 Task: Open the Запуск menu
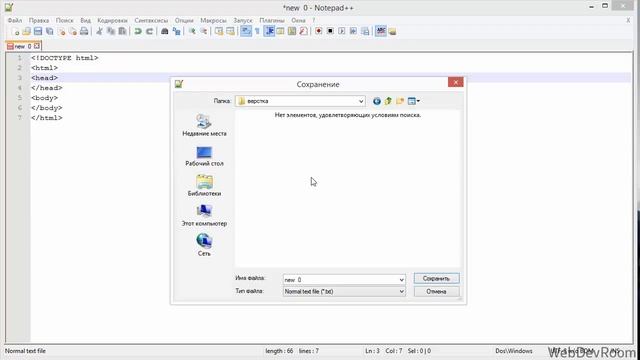tap(242, 20)
